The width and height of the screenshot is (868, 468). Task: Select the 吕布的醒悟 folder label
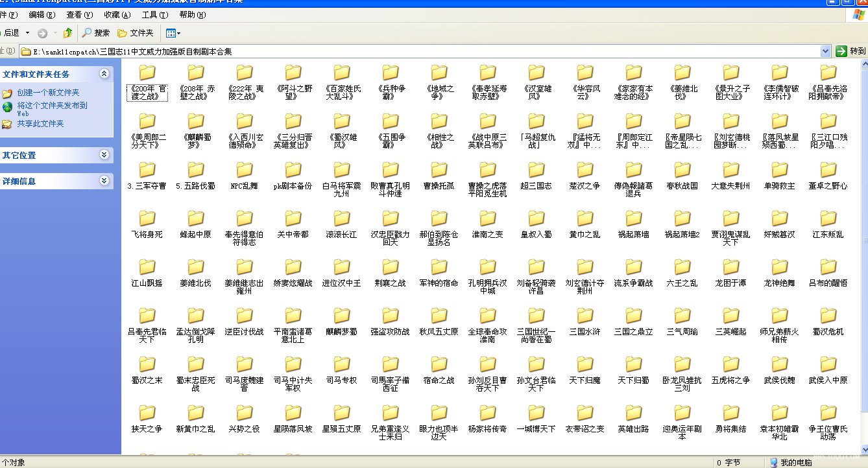(828, 283)
